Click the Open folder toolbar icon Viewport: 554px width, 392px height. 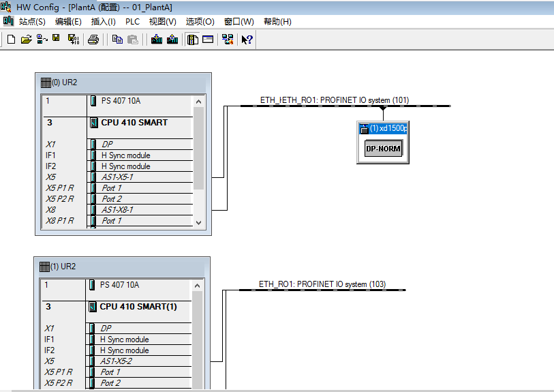(x=26, y=40)
